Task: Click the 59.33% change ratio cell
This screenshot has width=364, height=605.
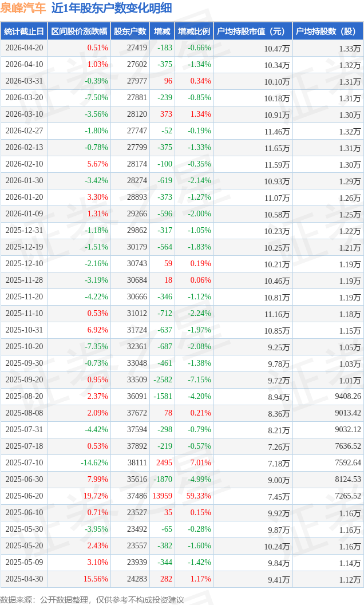Action: click(x=198, y=496)
